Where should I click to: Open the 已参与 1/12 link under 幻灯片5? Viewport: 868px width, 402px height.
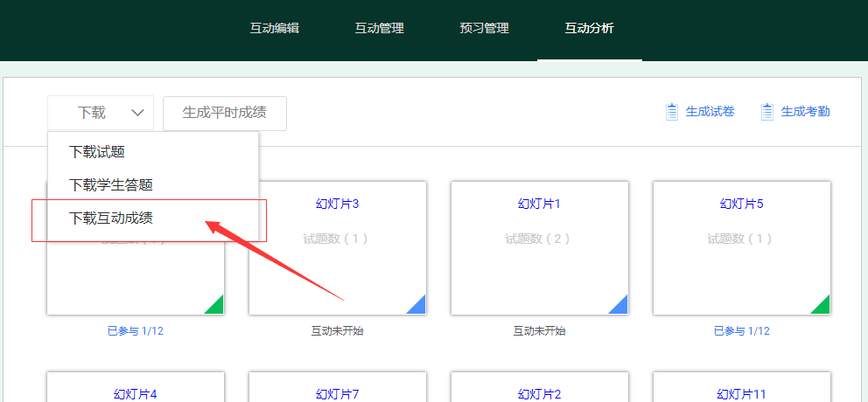[x=742, y=331]
